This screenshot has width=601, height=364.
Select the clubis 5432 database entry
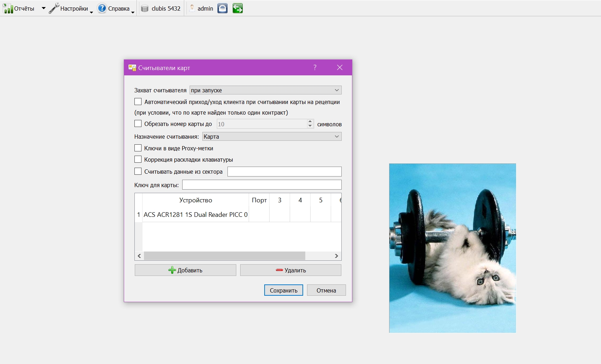tap(166, 8)
